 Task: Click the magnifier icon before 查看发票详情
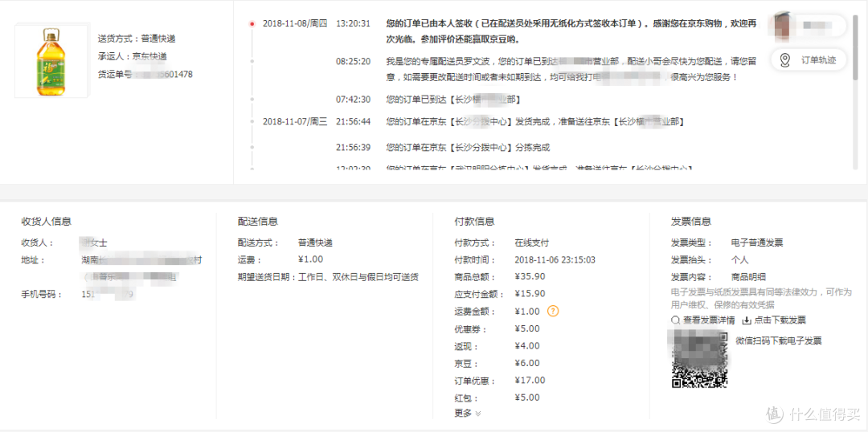click(x=675, y=320)
